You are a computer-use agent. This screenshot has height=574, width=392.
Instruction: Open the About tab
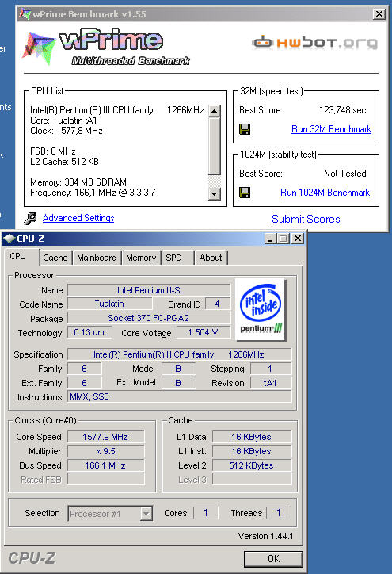[211, 258]
